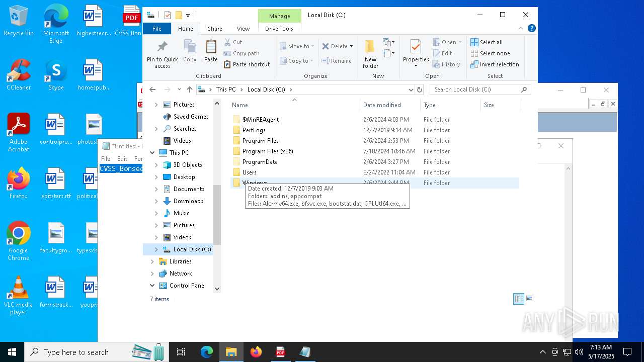Click This PC in address breadcrumb
The width and height of the screenshot is (644, 362).
click(x=226, y=89)
